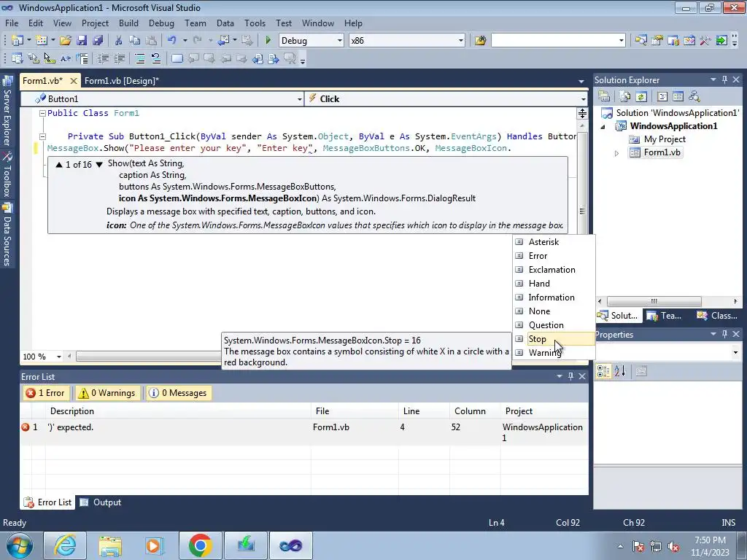Screen dimensions: 747x560
Task: Click Refresh icon in Solution Explorer toolbar
Action: (x=640, y=97)
